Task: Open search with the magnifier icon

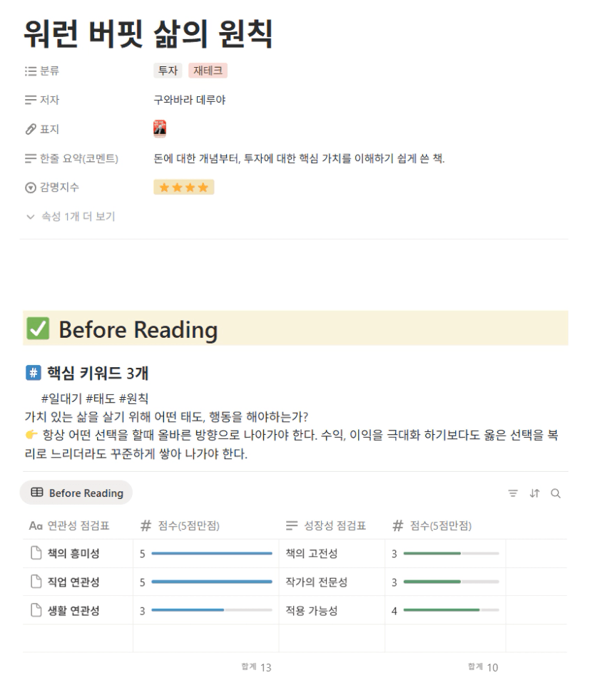Action: pyautogui.click(x=556, y=493)
